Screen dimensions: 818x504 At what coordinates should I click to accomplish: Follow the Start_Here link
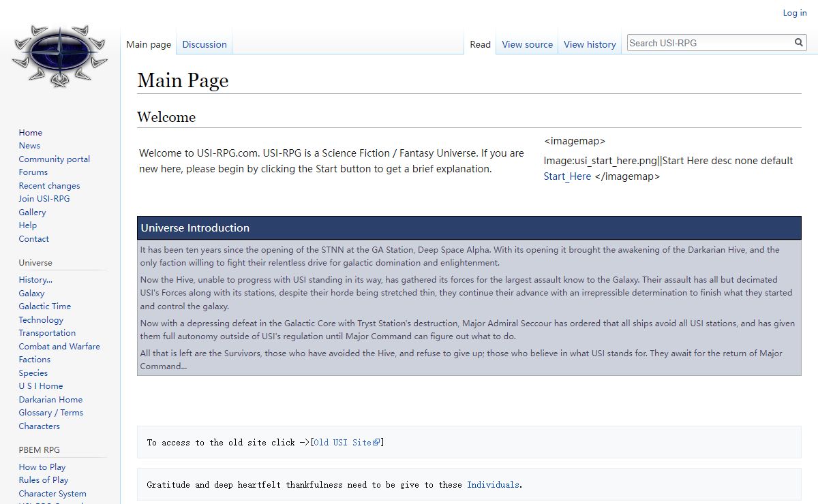(567, 176)
